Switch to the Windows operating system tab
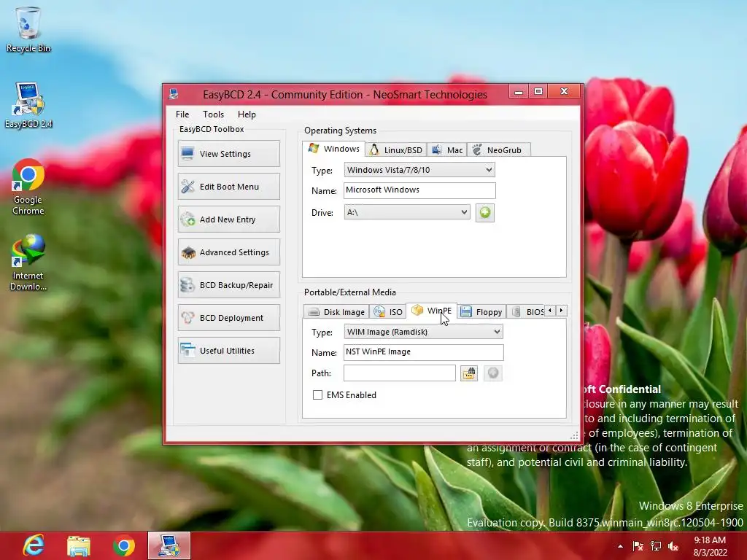 pyautogui.click(x=334, y=149)
